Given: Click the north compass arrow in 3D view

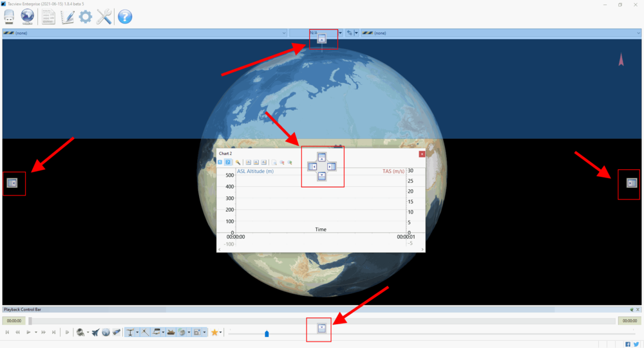Looking at the screenshot, I should pyautogui.click(x=621, y=60).
